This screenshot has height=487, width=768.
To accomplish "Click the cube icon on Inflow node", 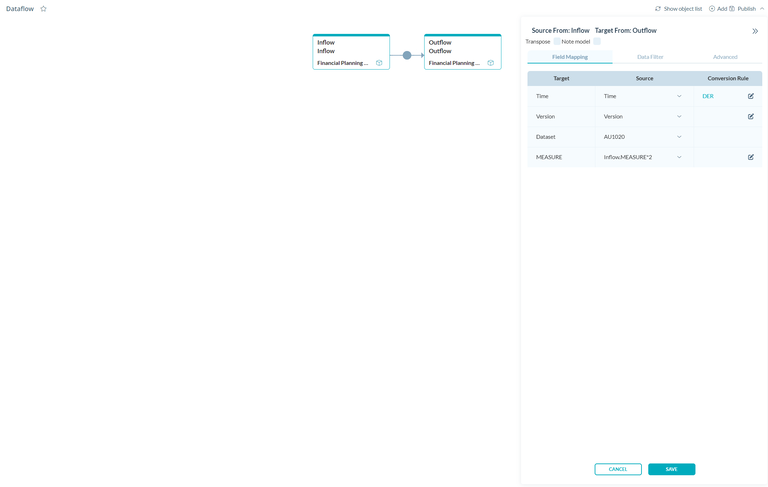I will (x=379, y=63).
